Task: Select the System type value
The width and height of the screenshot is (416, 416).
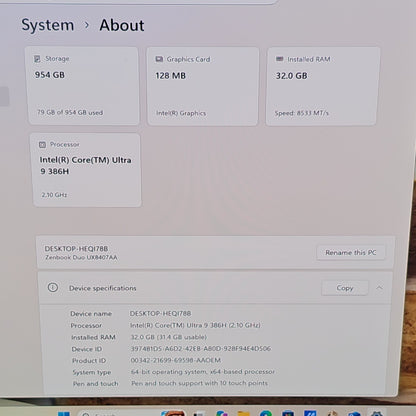Action: 203,372
